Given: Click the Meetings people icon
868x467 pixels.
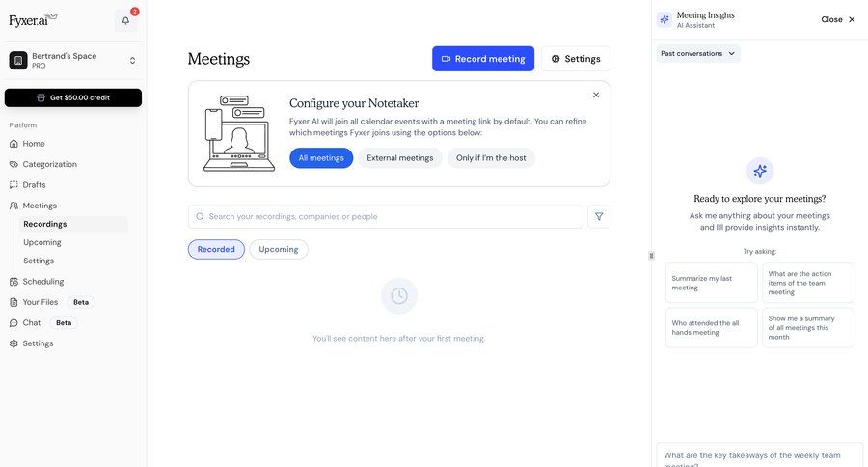Looking at the screenshot, I should [14, 206].
